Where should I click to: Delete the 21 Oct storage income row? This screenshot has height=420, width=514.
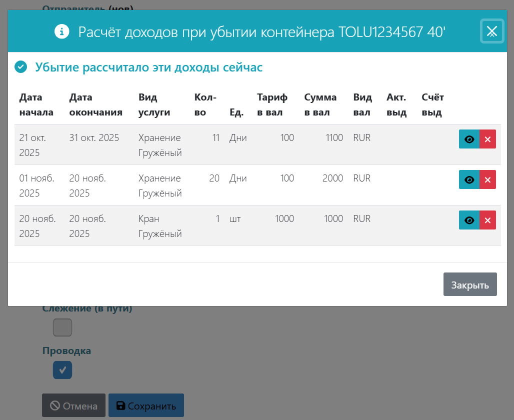click(487, 139)
